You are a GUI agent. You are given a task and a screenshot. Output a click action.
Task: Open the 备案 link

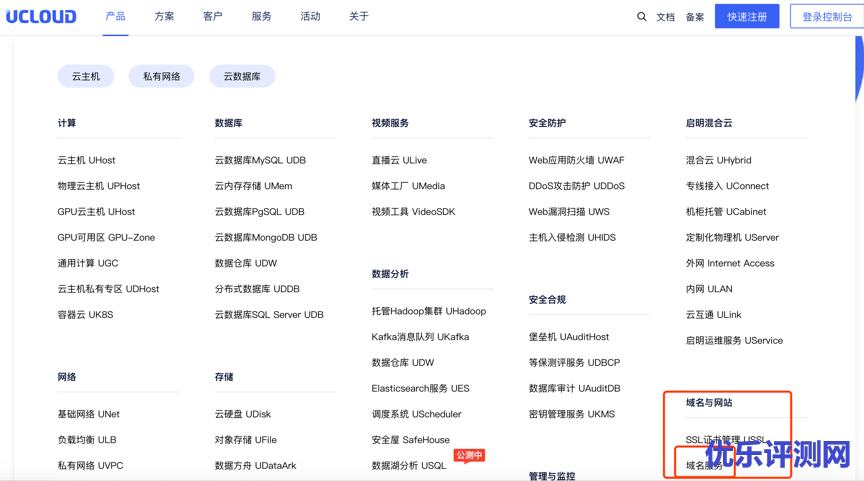(695, 17)
